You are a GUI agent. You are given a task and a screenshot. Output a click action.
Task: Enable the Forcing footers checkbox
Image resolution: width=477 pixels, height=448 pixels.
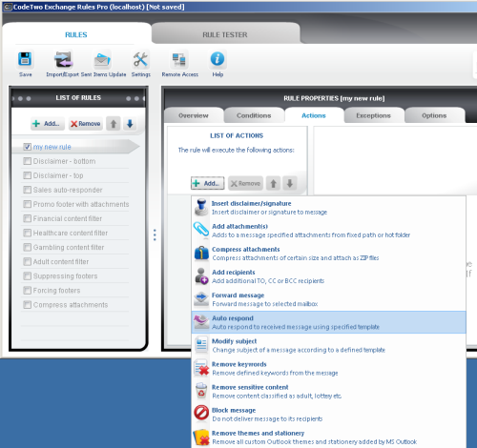(27, 291)
